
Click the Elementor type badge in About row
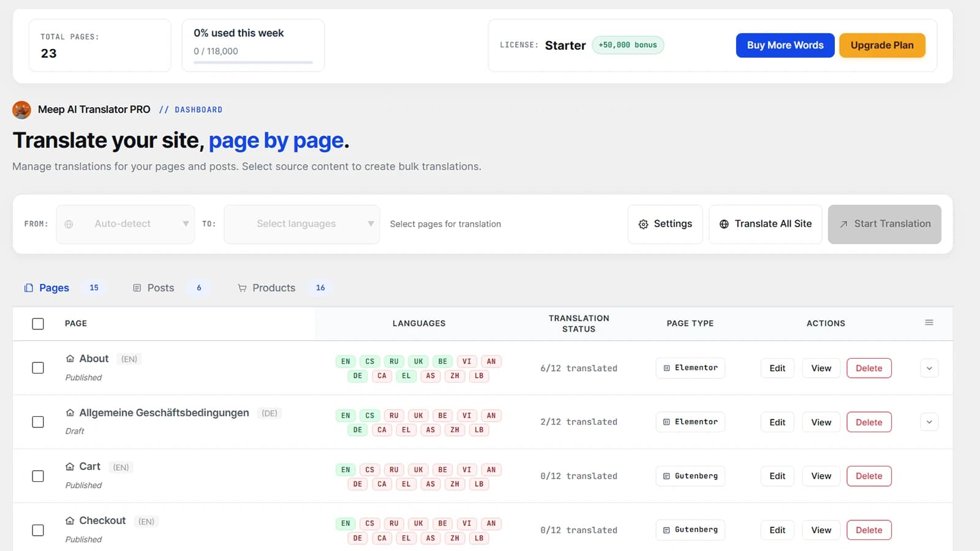point(690,368)
